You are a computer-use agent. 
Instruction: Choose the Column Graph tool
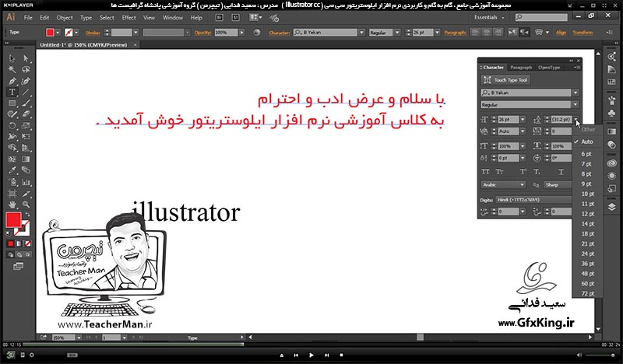[x=26, y=183]
